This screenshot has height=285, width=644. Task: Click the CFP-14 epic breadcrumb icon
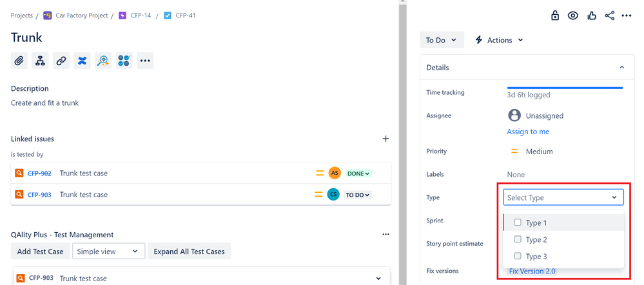click(x=122, y=15)
